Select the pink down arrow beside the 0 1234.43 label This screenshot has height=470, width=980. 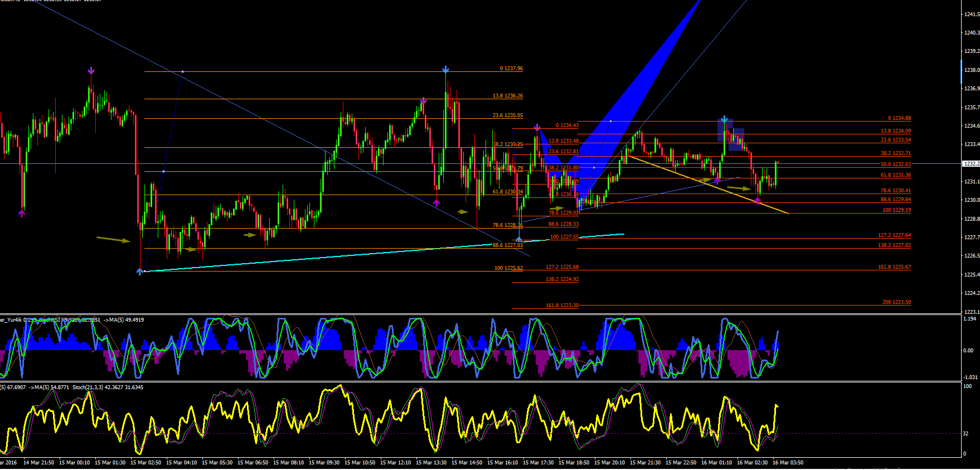(537, 128)
